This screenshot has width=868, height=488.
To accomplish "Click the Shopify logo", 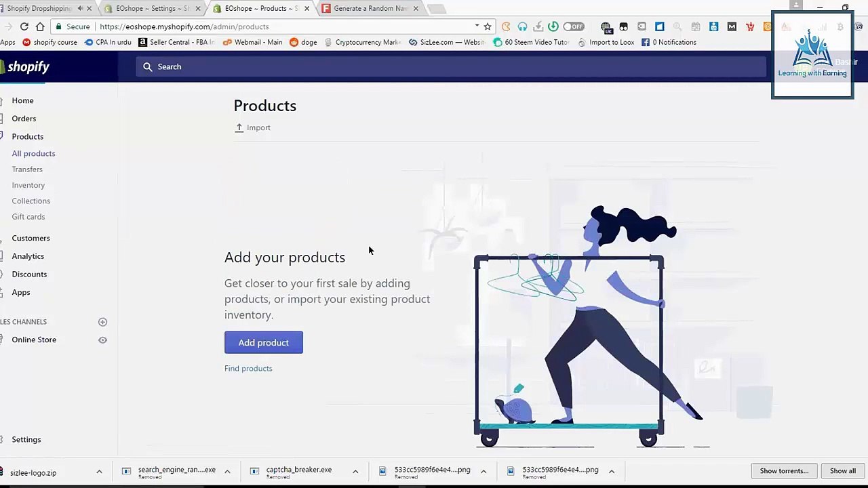I will click(26, 66).
